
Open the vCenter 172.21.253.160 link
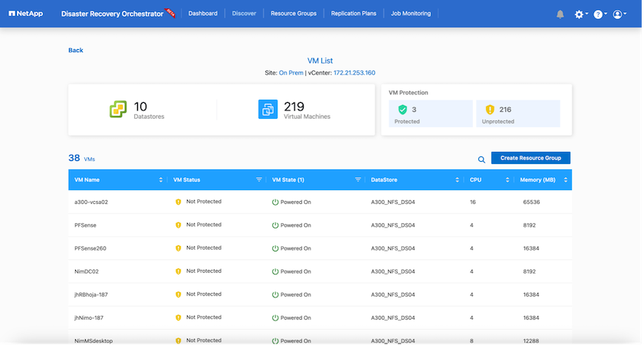click(x=354, y=72)
